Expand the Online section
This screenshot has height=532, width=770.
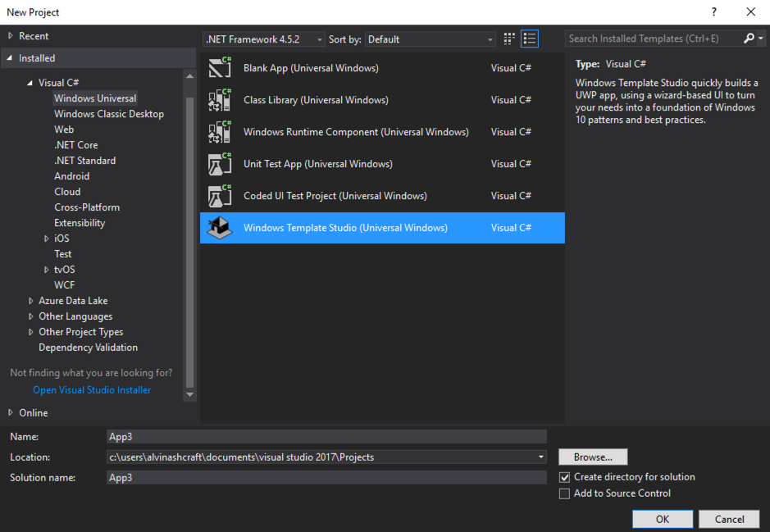[x=11, y=413]
